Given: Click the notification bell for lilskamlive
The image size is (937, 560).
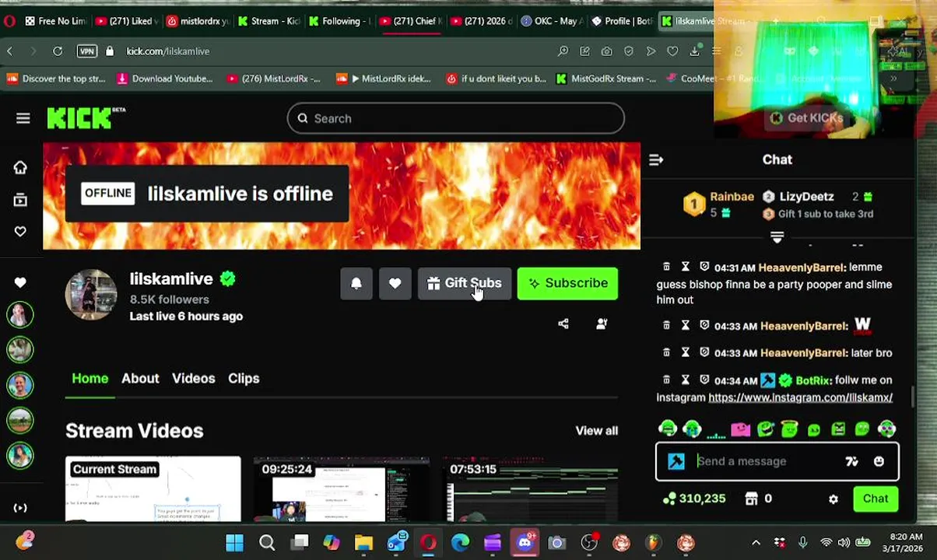Looking at the screenshot, I should pos(356,283).
